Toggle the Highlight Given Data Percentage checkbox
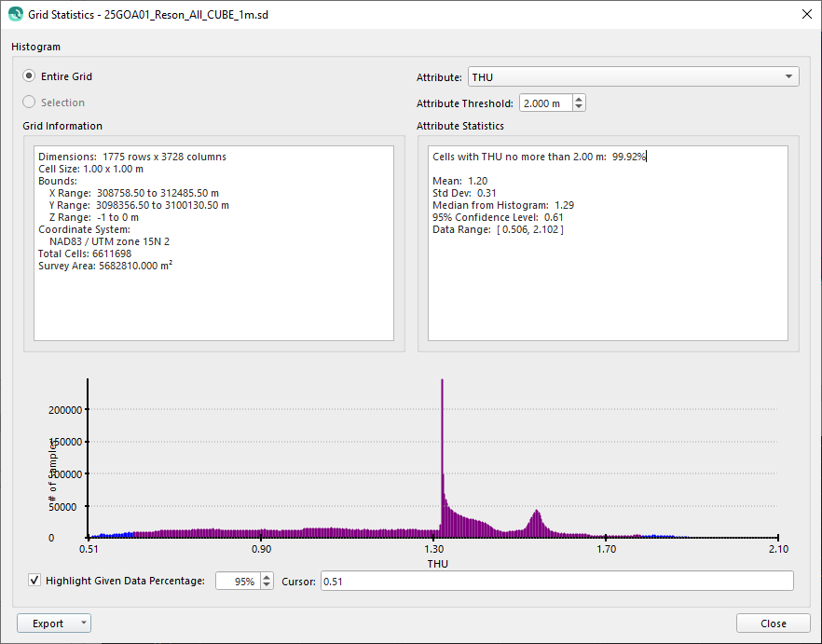Image resolution: width=822 pixels, height=644 pixels. (35, 581)
